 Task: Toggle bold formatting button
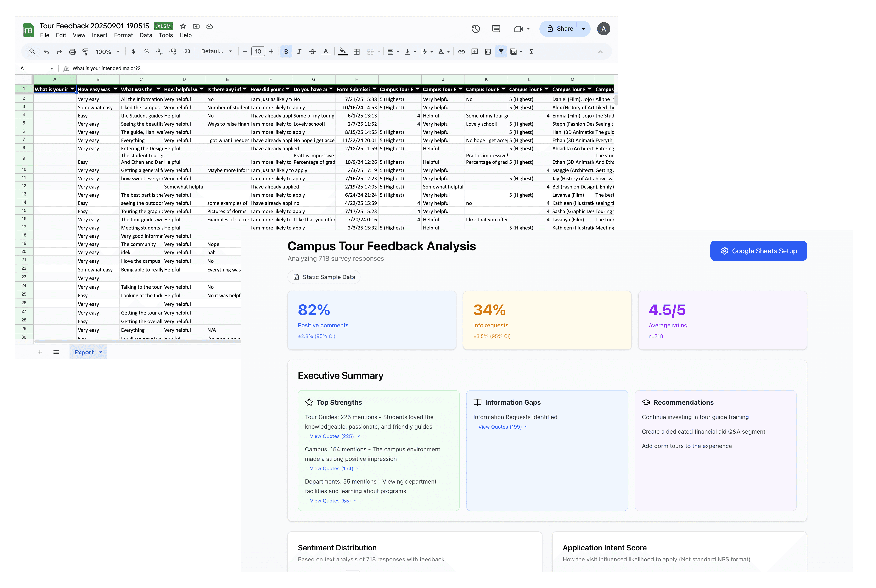click(x=286, y=52)
